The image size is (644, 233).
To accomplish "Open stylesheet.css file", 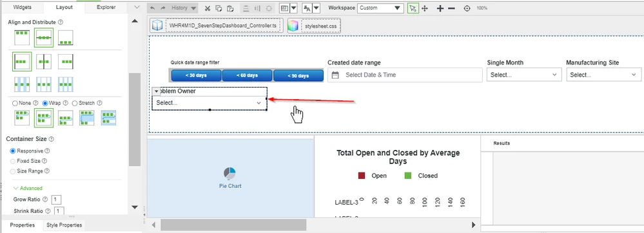I will point(314,26).
